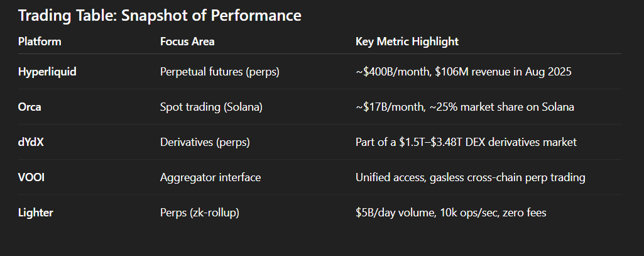The height and width of the screenshot is (256, 644).
Task: Click the Spot trading (Solana) cell
Action: click(x=211, y=107)
